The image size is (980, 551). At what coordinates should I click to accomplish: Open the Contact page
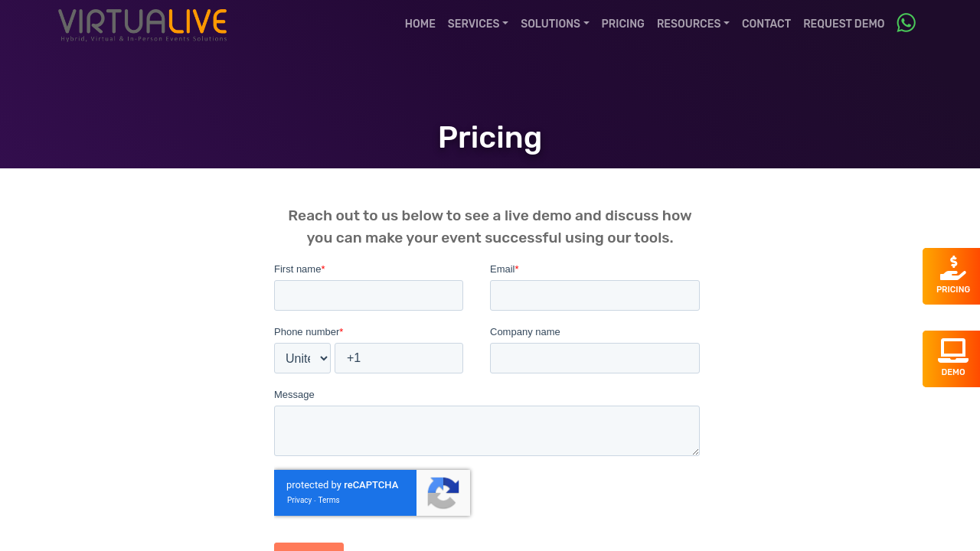click(x=766, y=24)
